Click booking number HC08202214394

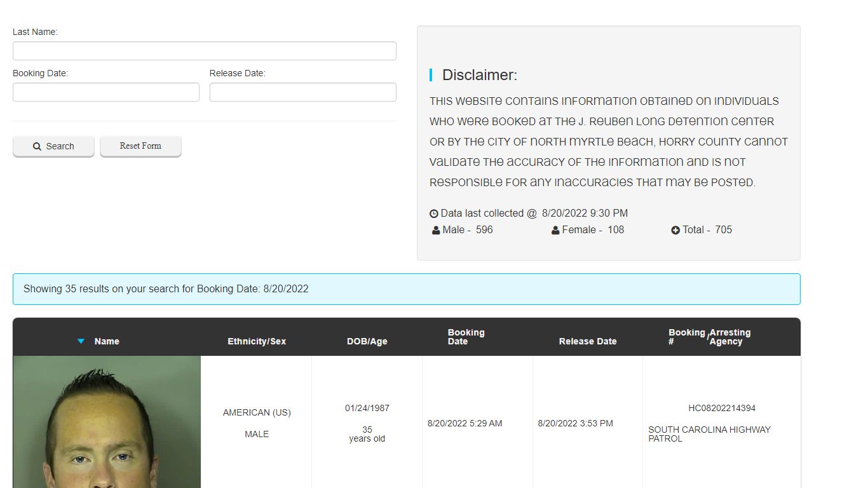tap(722, 408)
